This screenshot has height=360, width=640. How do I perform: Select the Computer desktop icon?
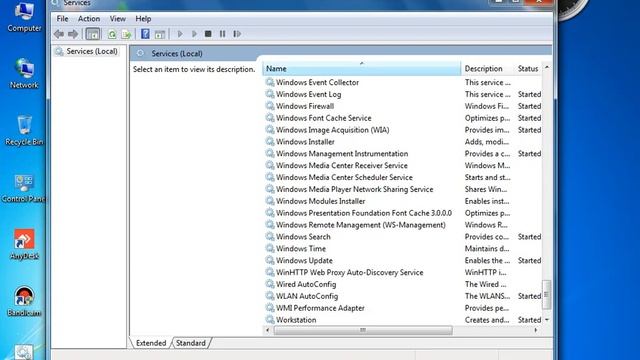(x=24, y=17)
